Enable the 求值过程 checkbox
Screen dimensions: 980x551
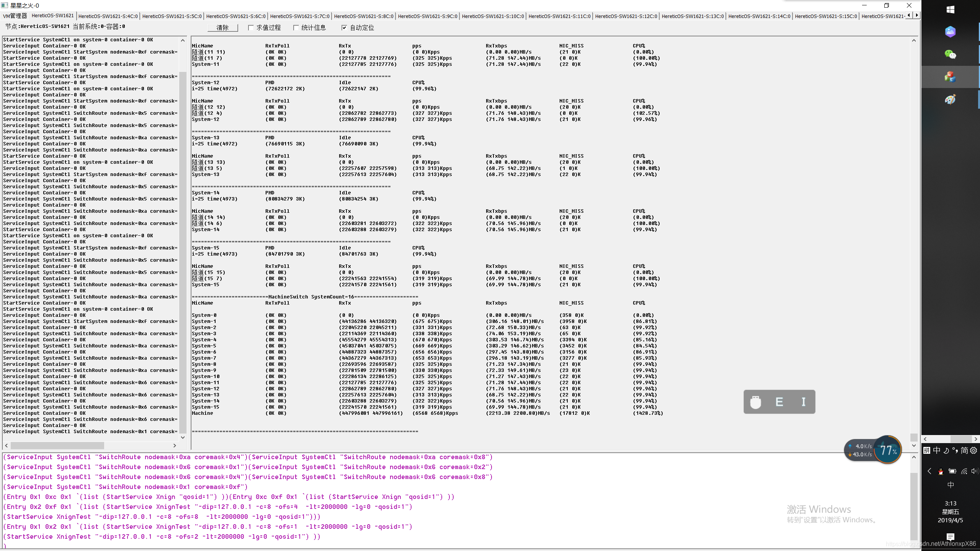click(251, 28)
